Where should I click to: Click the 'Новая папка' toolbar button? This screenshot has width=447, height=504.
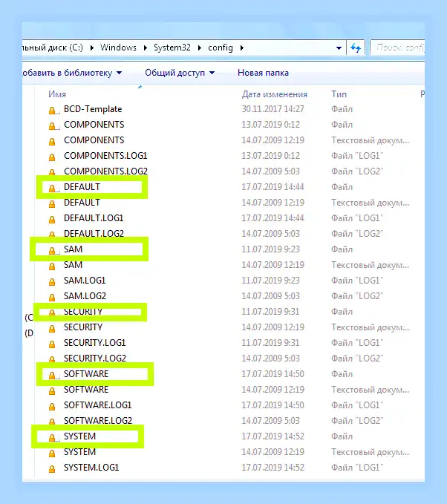tap(263, 73)
